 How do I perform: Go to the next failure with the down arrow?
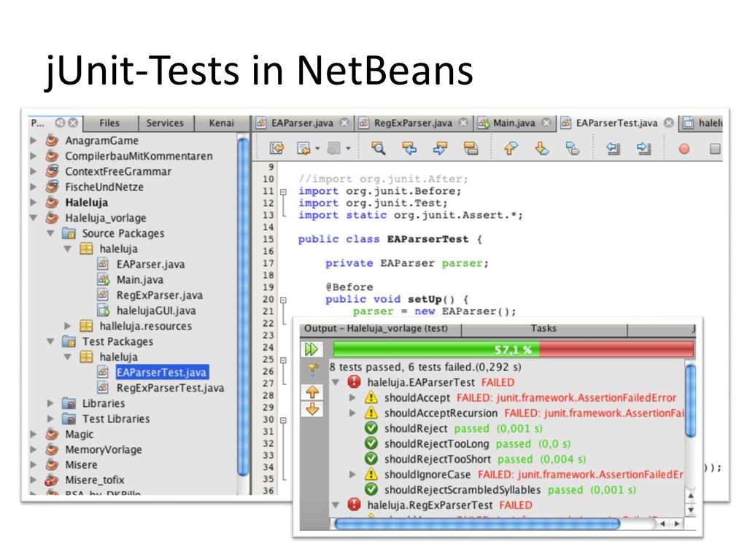coord(312,408)
